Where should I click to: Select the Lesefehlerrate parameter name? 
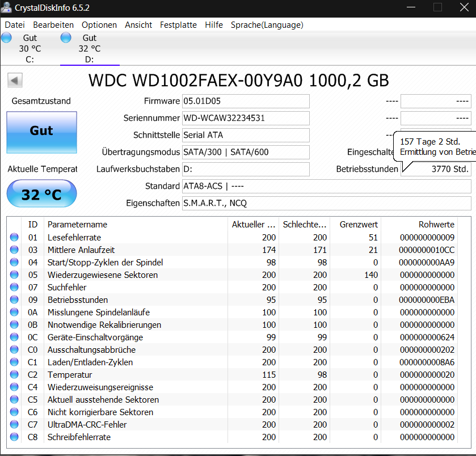[x=74, y=237]
